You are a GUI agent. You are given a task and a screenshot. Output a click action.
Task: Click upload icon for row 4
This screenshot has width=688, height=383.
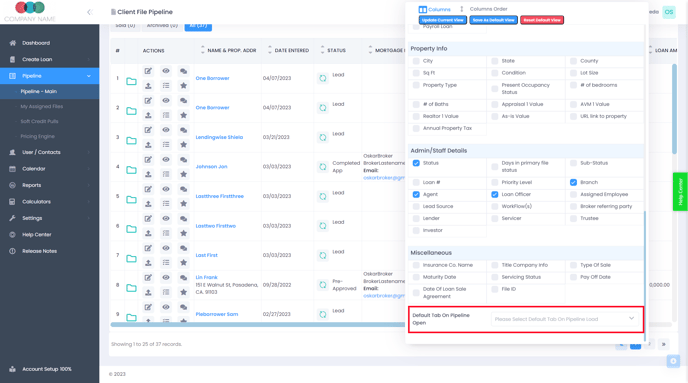click(x=148, y=174)
